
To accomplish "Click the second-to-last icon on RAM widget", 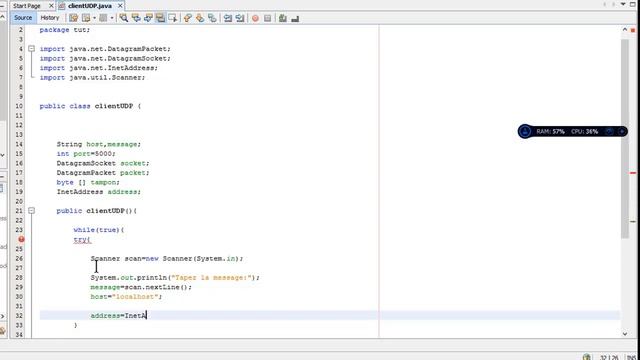I will (x=609, y=131).
